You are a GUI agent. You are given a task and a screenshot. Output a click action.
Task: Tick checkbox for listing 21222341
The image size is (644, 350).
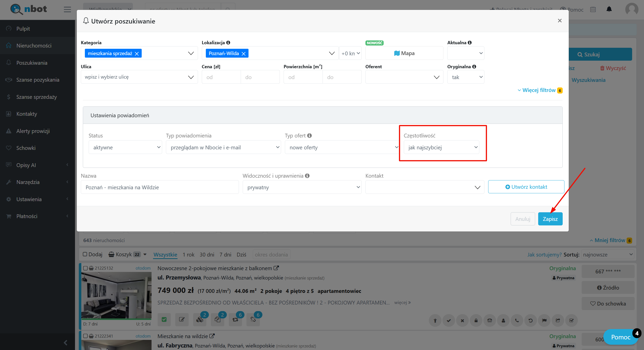point(85,336)
